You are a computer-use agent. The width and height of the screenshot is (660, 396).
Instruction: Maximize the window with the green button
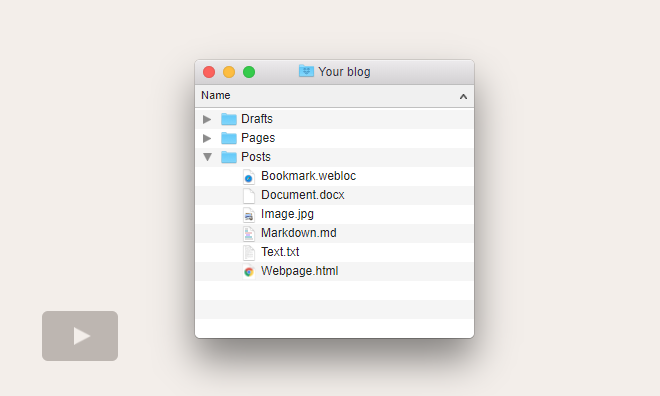click(x=249, y=72)
